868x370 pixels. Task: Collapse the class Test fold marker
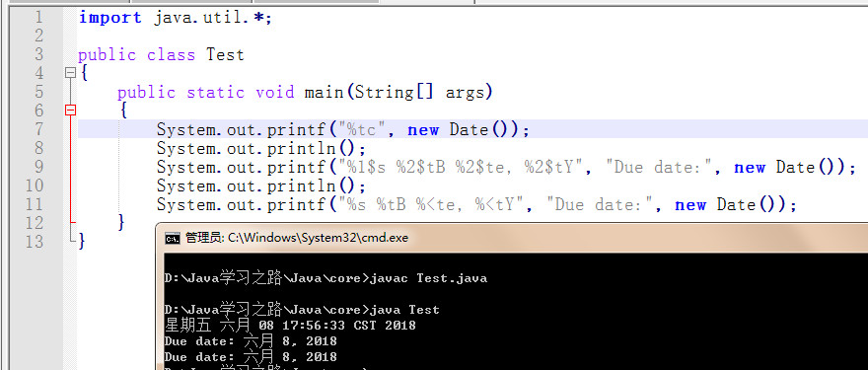coord(70,73)
